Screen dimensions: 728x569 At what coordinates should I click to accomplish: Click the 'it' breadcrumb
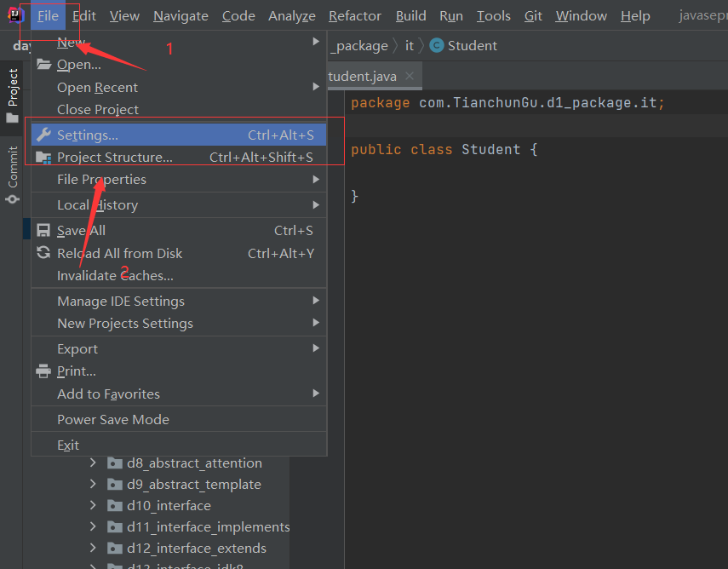[x=409, y=45]
